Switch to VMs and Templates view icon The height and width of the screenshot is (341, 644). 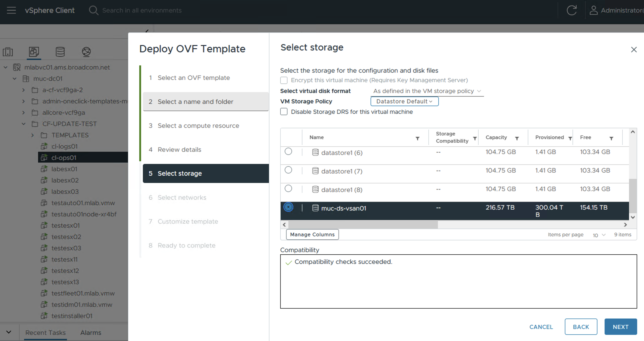(34, 52)
